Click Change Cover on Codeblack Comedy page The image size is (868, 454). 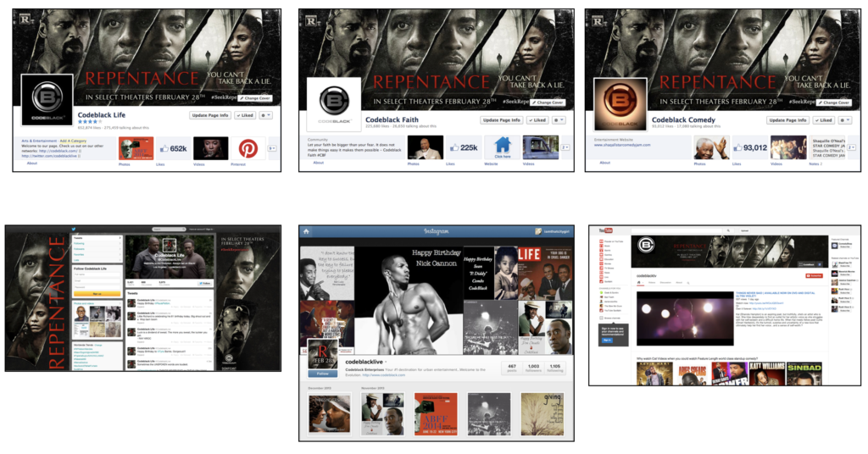click(835, 102)
